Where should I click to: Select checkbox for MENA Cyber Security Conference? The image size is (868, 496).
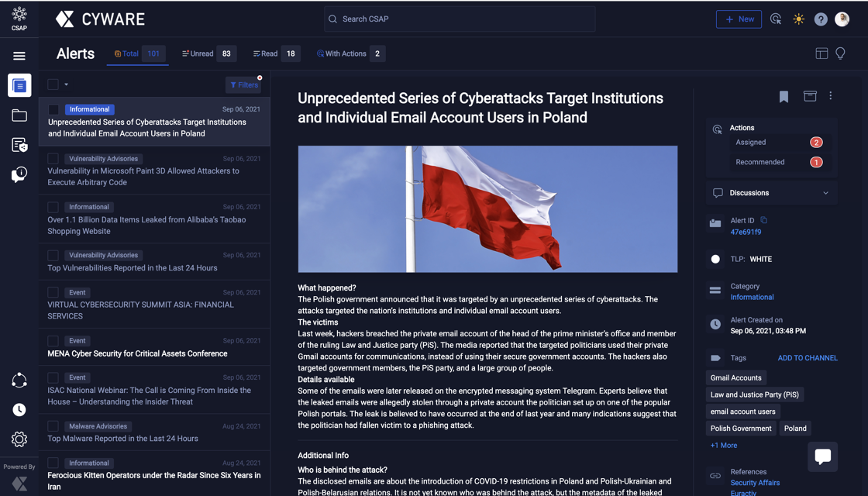(x=53, y=341)
